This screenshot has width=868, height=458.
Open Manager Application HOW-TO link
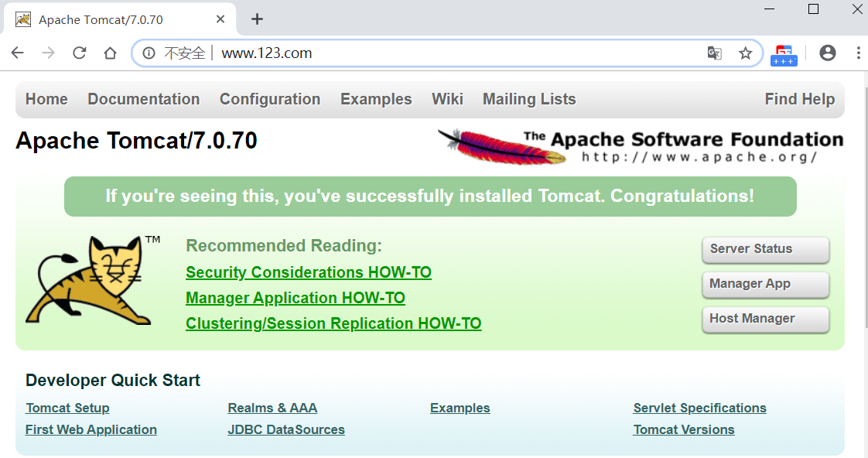click(x=295, y=298)
